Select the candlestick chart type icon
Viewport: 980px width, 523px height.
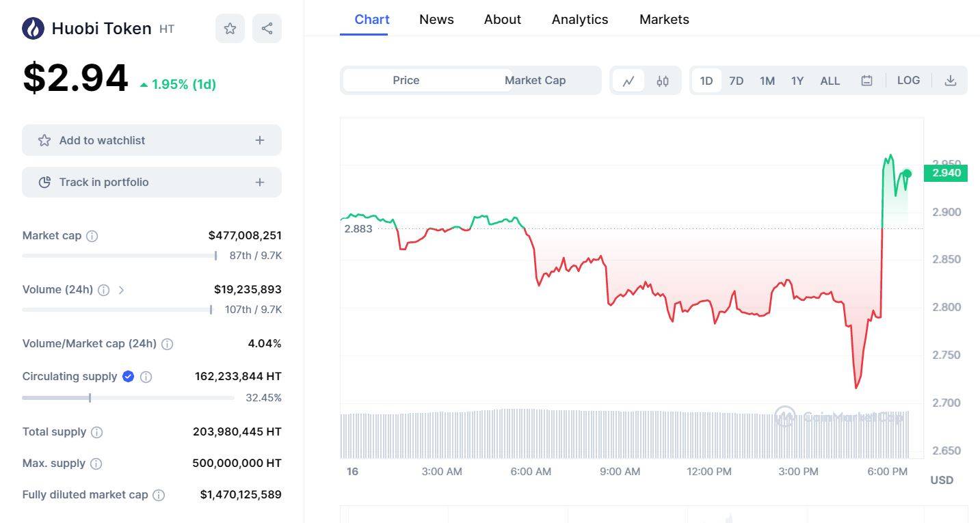tap(663, 81)
